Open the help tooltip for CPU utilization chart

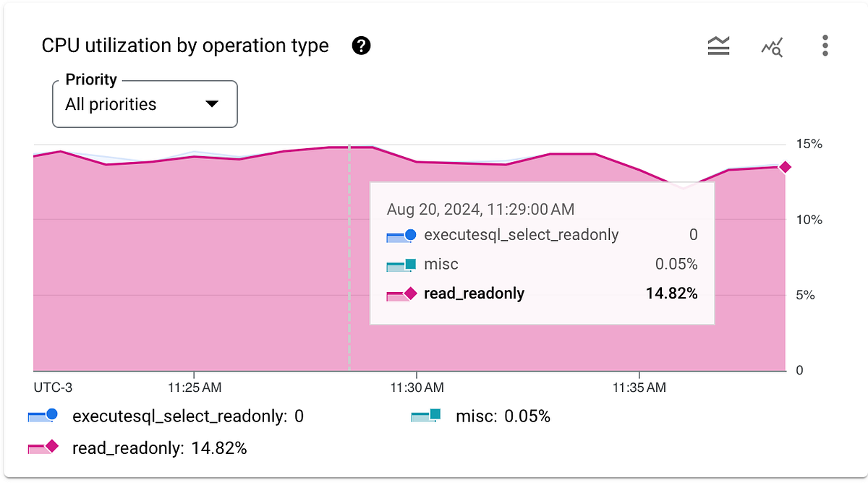[x=360, y=46]
